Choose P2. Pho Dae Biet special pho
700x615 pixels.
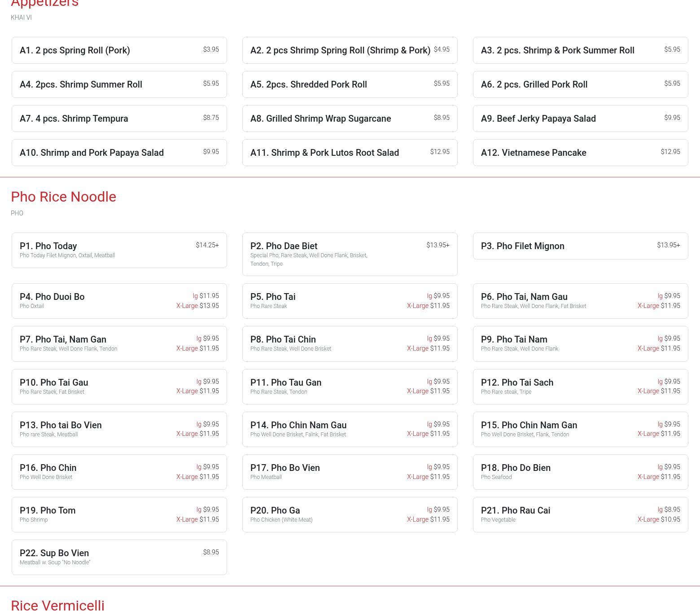[x=350, y=254]
